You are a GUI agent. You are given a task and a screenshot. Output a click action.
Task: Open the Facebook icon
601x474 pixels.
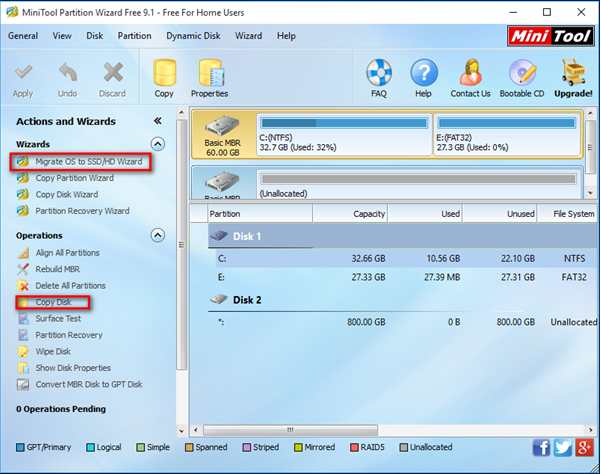point(541,448)
